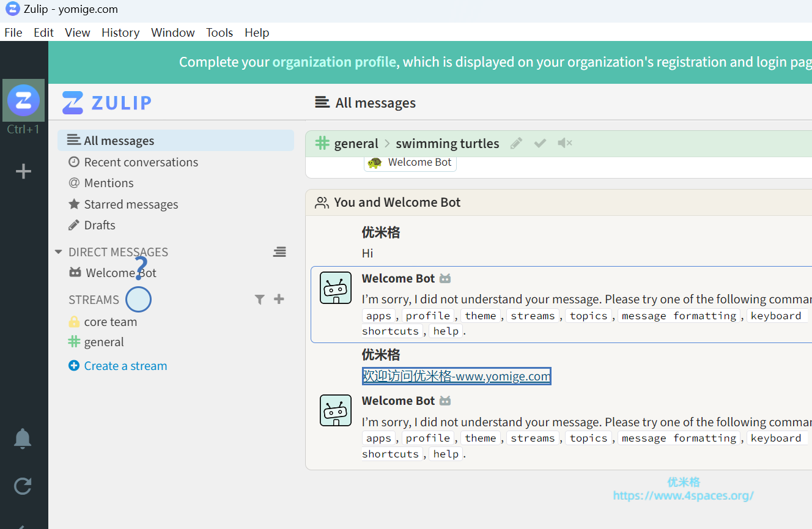Open the organization profile link in banner
The image size is (812, 529).
click(x=334, y=62)
